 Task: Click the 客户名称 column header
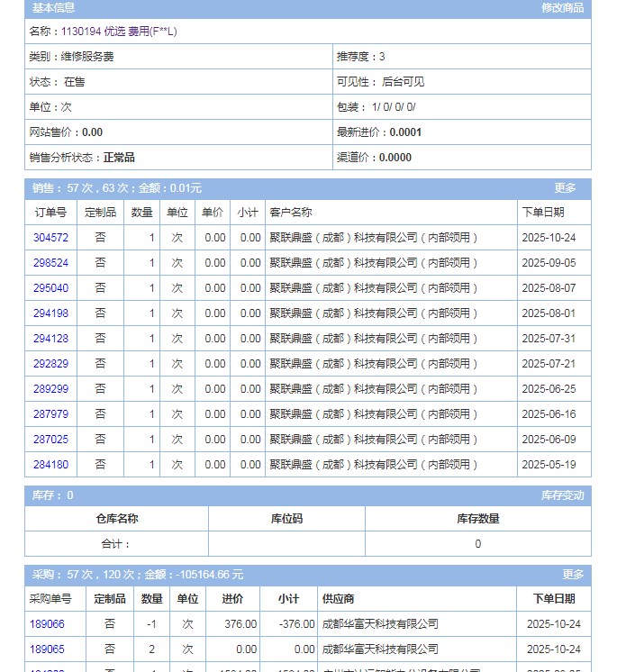point(291,213)
